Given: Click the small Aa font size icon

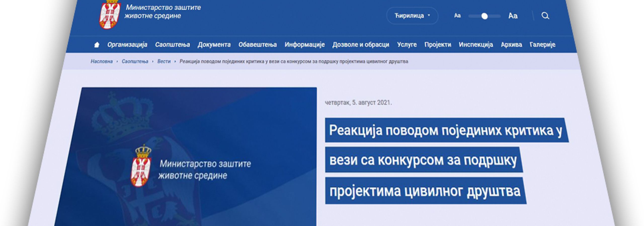Looking at the screenshot, I should point(457,16).
